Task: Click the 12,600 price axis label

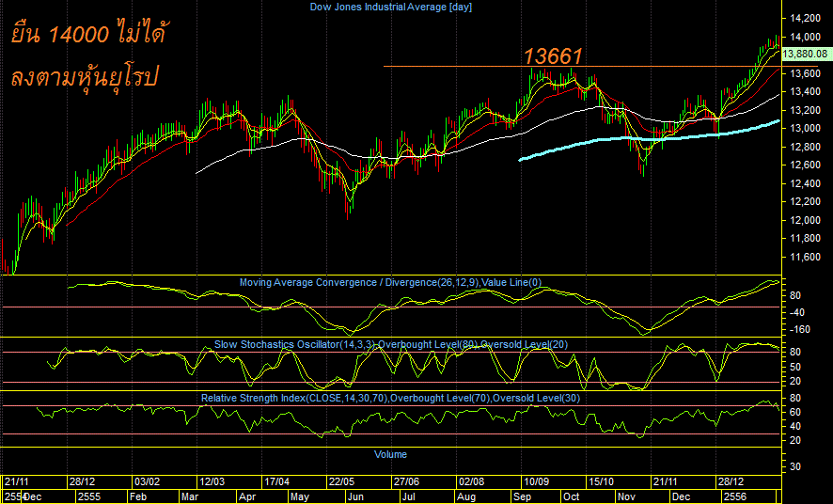Action: point(806,165)
